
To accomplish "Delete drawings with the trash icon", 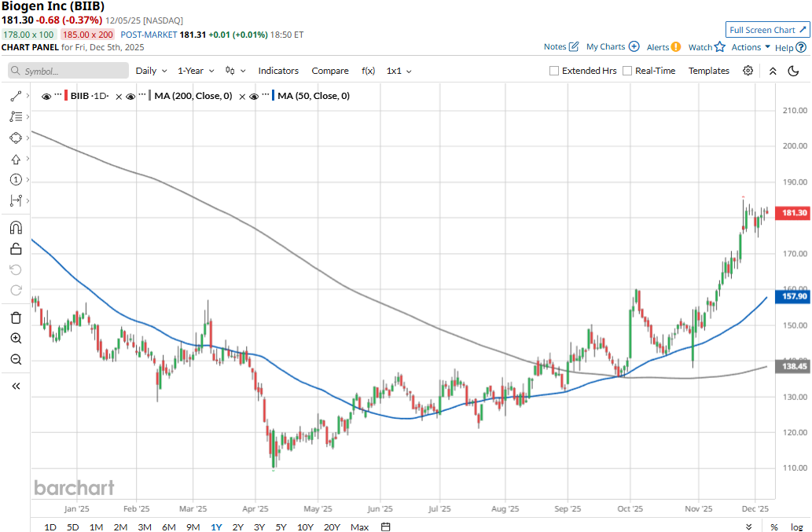I will click(x=16, y=317).
